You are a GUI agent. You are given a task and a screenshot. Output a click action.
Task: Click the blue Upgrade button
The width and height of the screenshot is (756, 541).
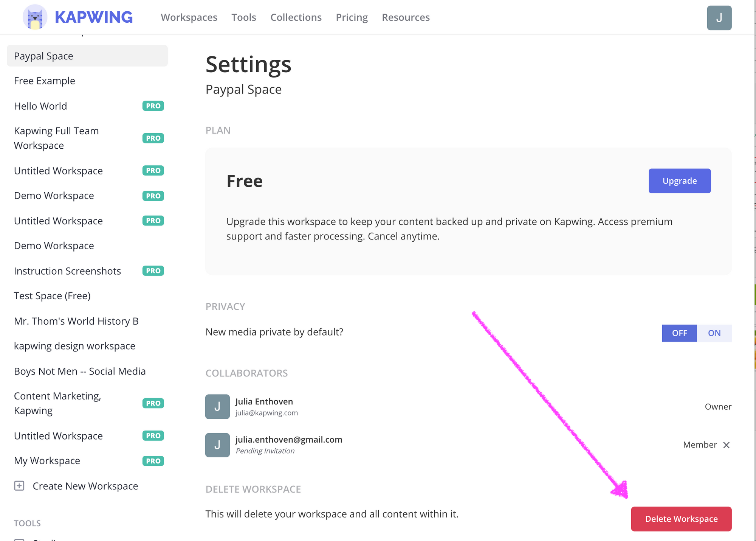[679, 181]
